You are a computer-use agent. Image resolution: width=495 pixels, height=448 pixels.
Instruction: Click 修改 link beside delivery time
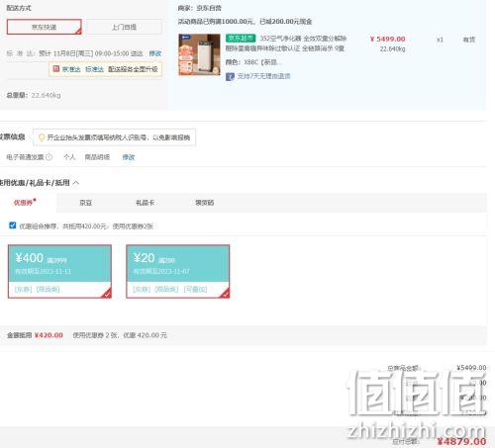[155, 53]
